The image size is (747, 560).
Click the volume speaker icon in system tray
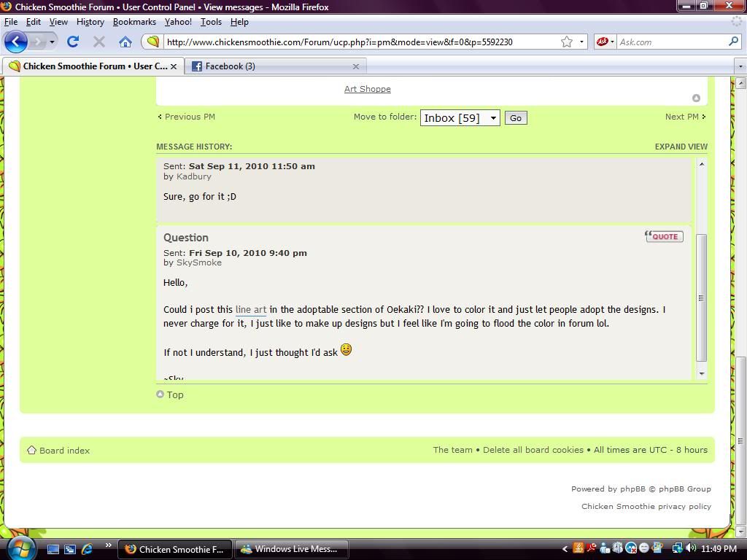coord(692,548)
